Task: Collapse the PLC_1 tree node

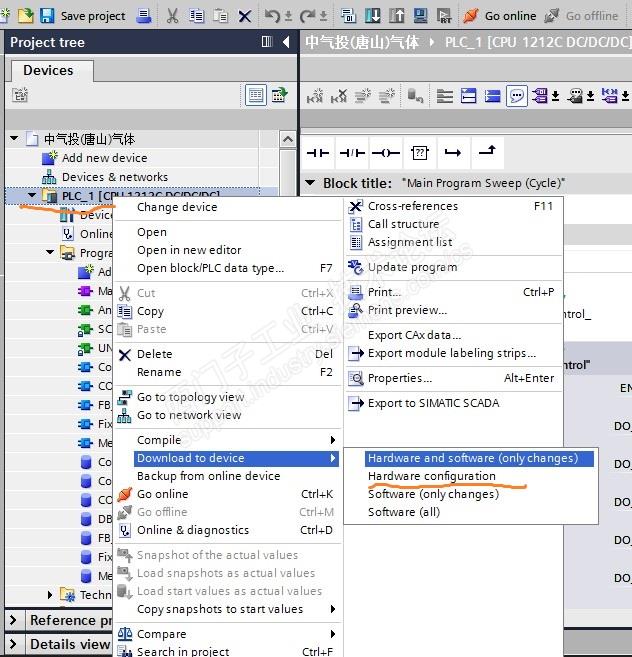Action: click(x=32, y=195)
